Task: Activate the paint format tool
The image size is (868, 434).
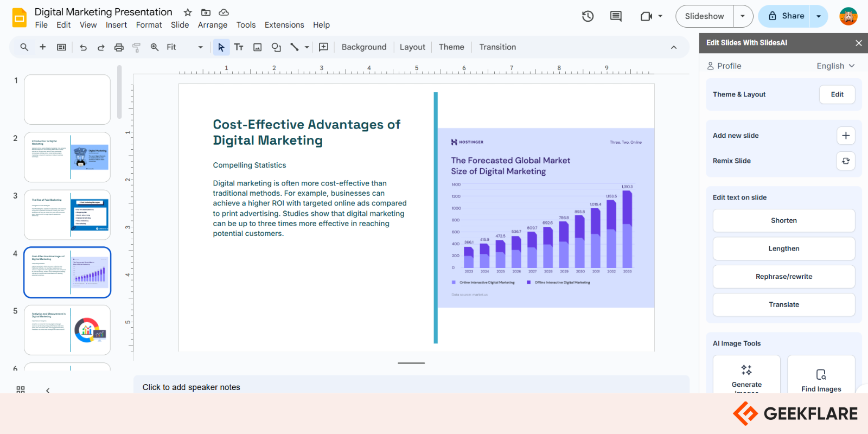Action: pos(136,47)
